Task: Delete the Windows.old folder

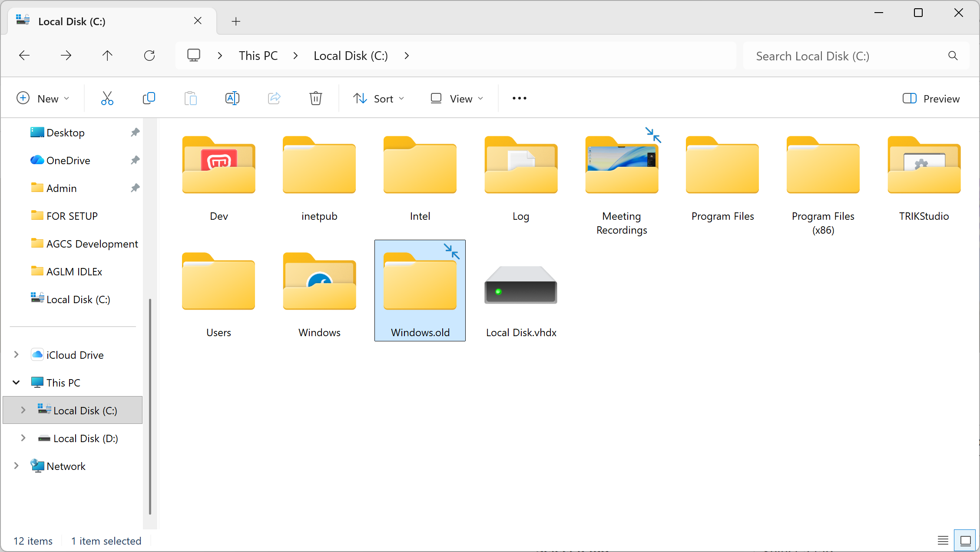Action: point(316,98)
